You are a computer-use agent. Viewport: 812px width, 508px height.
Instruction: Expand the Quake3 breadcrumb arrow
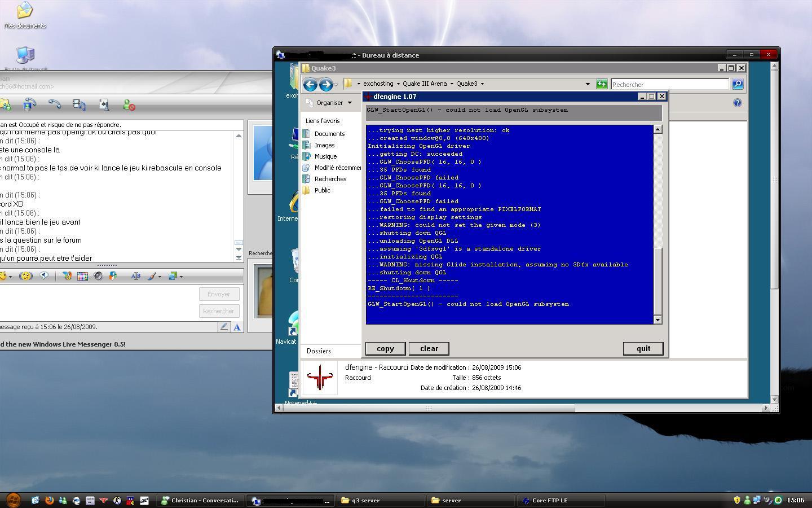click(x=482, y=84)
